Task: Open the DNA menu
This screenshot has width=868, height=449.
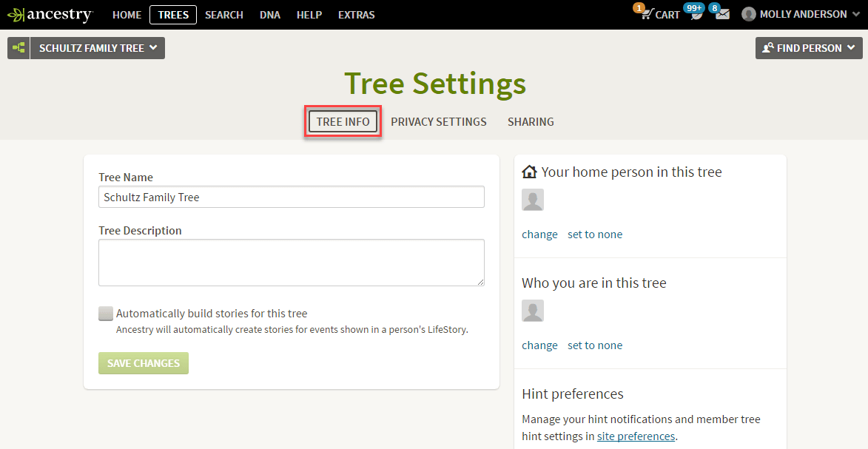Action: click(269, 15)
